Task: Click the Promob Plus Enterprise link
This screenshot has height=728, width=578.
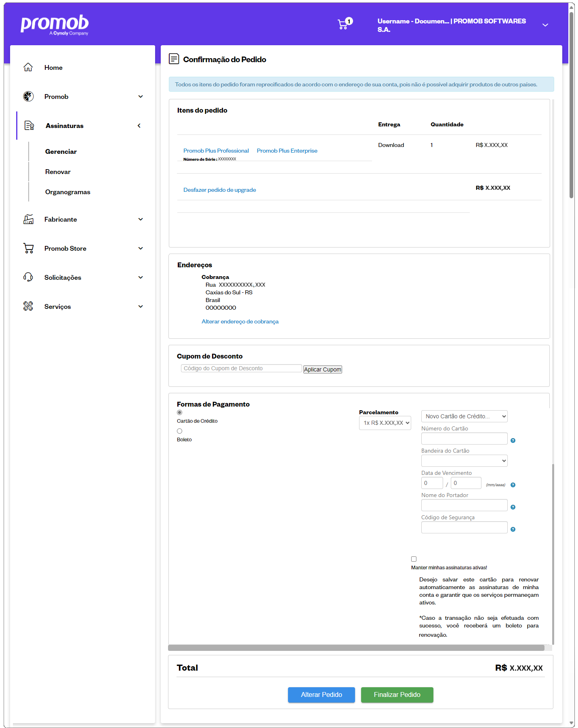Action: point(287,151)
